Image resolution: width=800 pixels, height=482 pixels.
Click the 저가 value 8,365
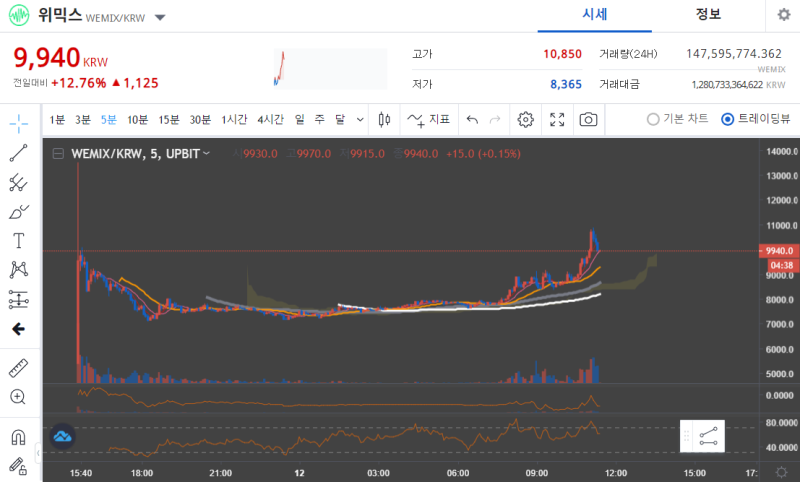pyautogui.click(x=566, y=85)
